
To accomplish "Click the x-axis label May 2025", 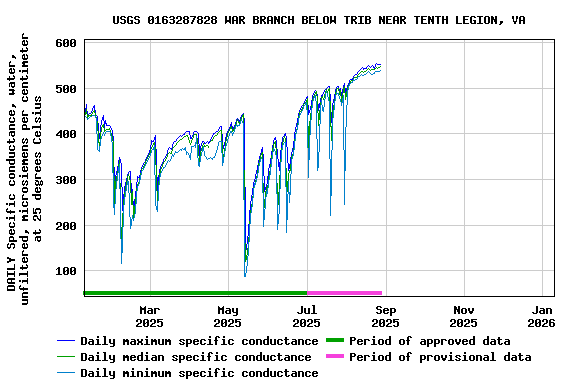I will [x=228, y=317].
